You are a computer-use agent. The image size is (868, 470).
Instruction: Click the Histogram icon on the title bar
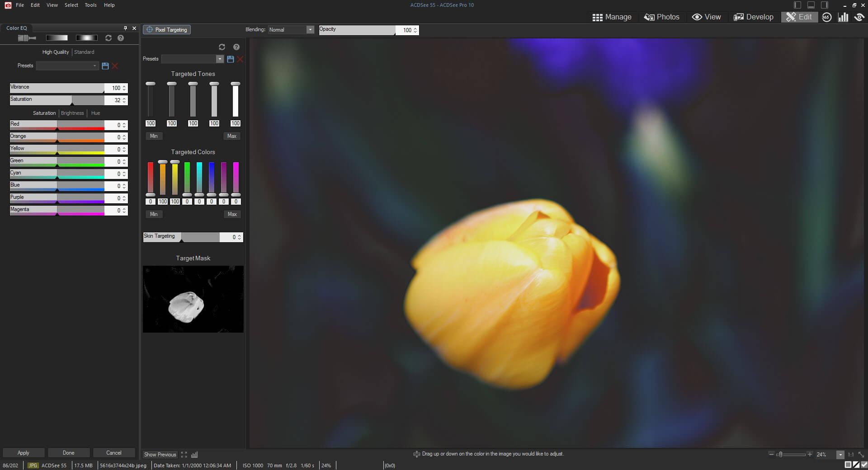(x=843, y=17)
